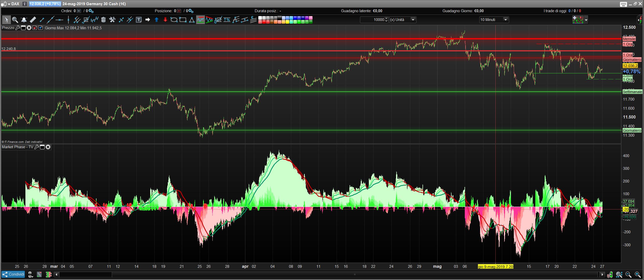This screenshot has height=280, width=644.
Task: Select the trash bin delete objects icon
Action: click(103, 20)
